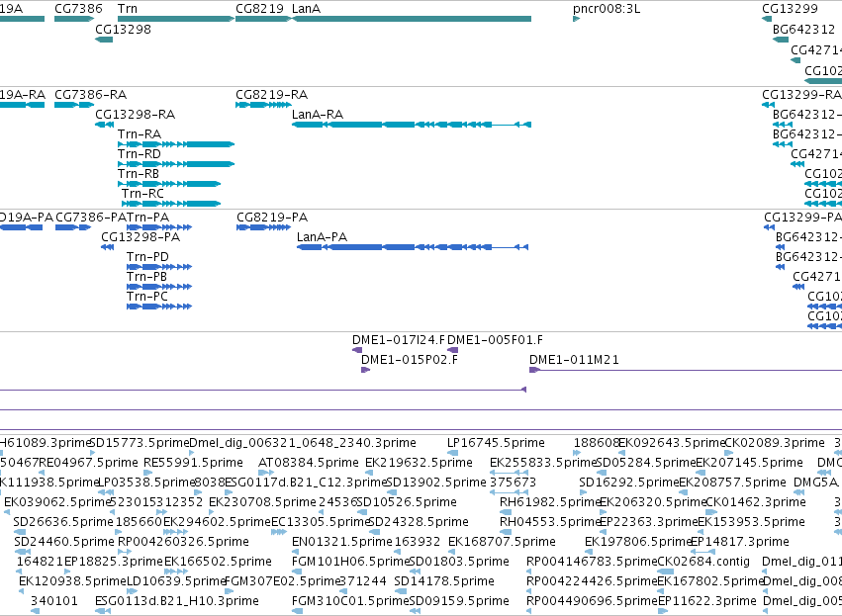Click the EK153953.5prime EST label
Screen dimensions: 842x616
click(751, 523)
